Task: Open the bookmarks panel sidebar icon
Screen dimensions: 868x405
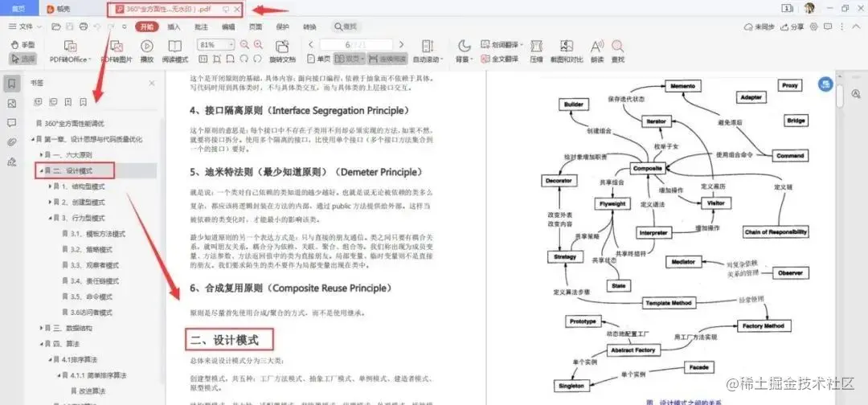Action: coord(11,84)
